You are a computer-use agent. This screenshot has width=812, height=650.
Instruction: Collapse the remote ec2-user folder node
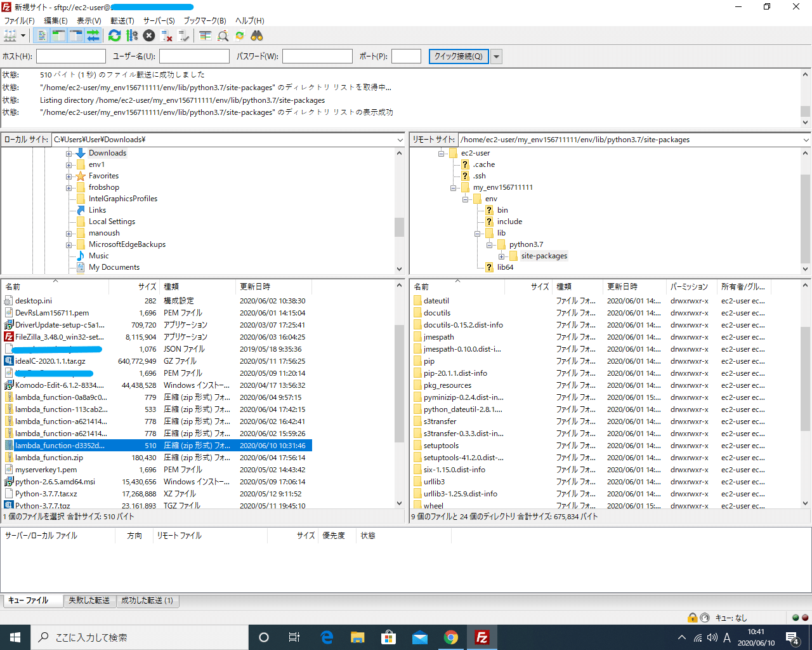441,153
